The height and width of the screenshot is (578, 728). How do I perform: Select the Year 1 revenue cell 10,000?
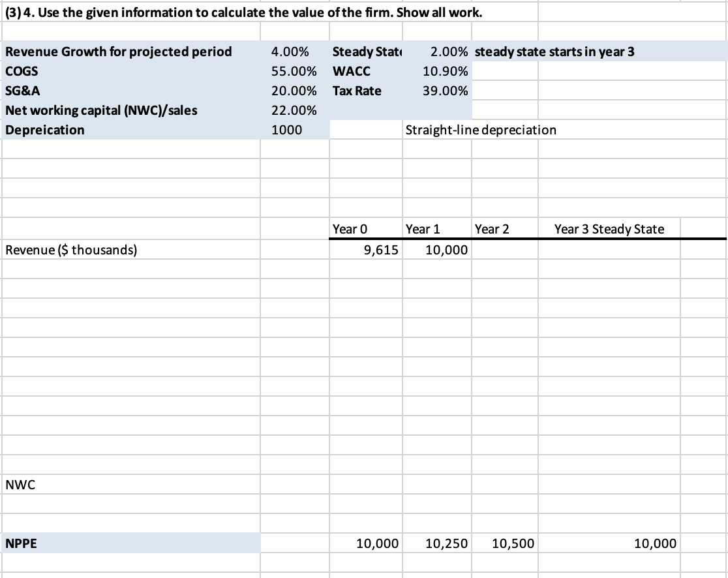437,250
